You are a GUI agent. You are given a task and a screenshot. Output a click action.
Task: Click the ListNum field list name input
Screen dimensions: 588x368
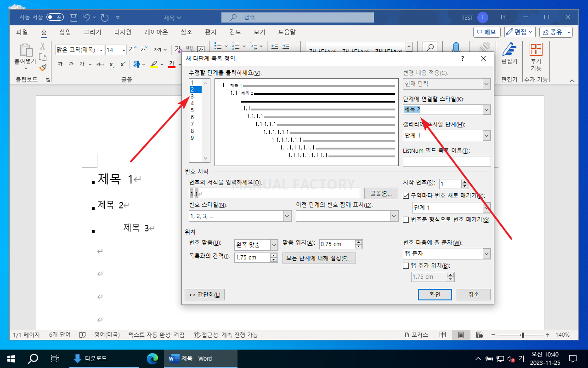pyautogui.click(x=447, y=161)
